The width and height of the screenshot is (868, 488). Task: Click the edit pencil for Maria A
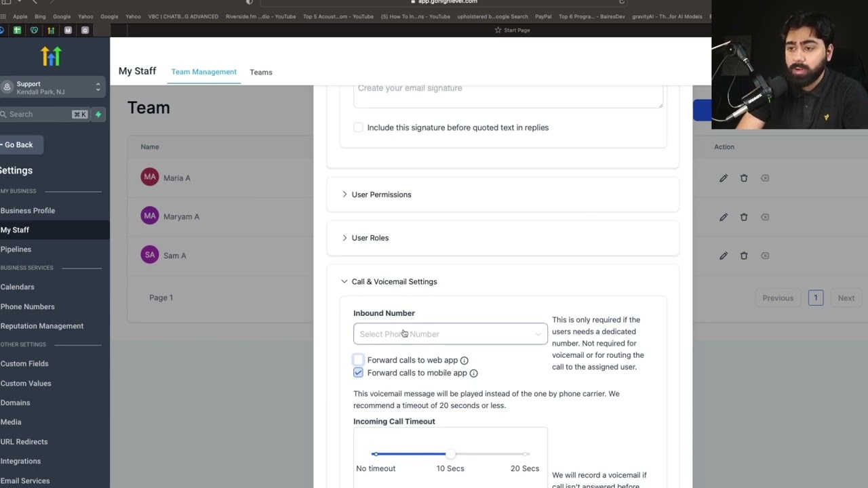coord(724,178)
